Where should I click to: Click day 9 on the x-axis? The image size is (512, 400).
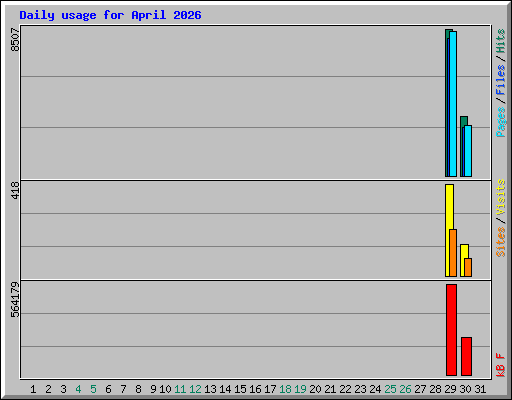pos(153,389)
